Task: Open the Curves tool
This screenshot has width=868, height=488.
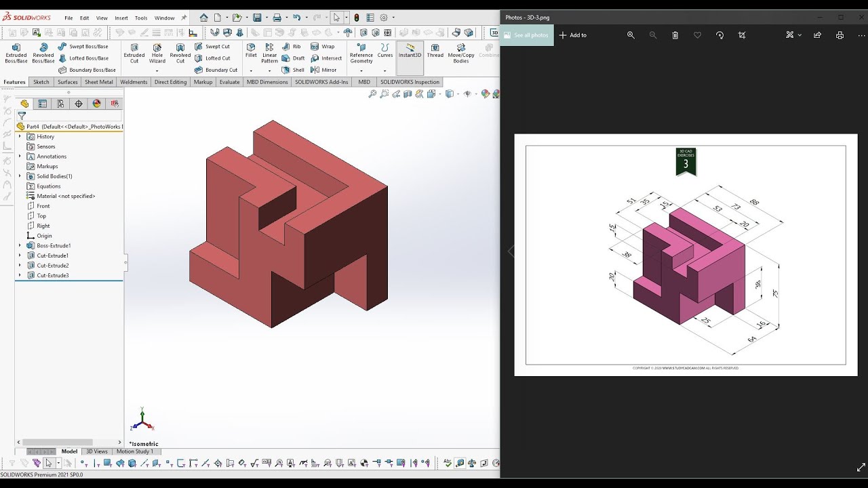Action: (385, 51)
